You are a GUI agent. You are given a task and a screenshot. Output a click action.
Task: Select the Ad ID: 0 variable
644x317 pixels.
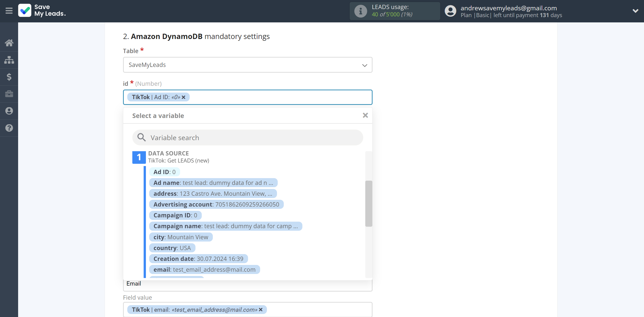pyautogui.click(x=165, y=172)
